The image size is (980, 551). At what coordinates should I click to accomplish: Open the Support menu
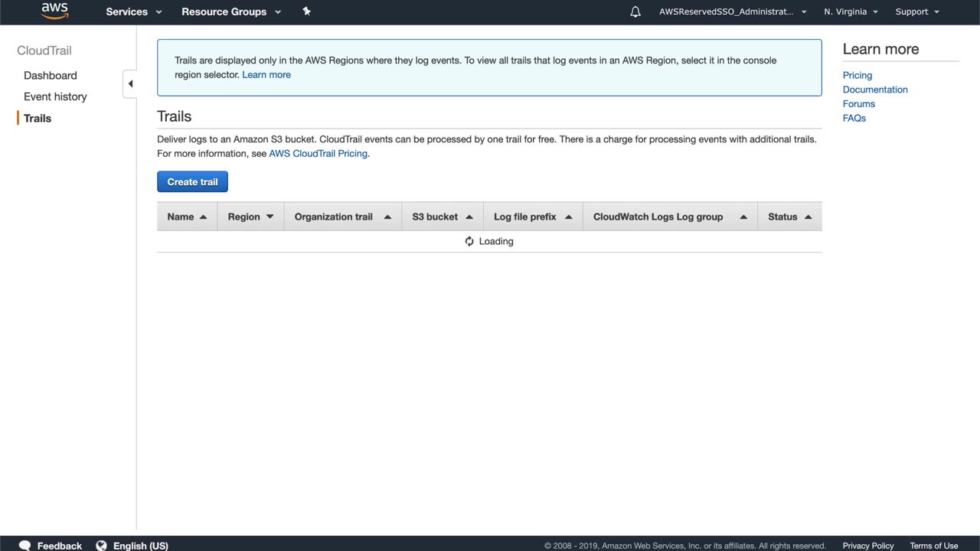pyautogui.click(x=917, y=11)
